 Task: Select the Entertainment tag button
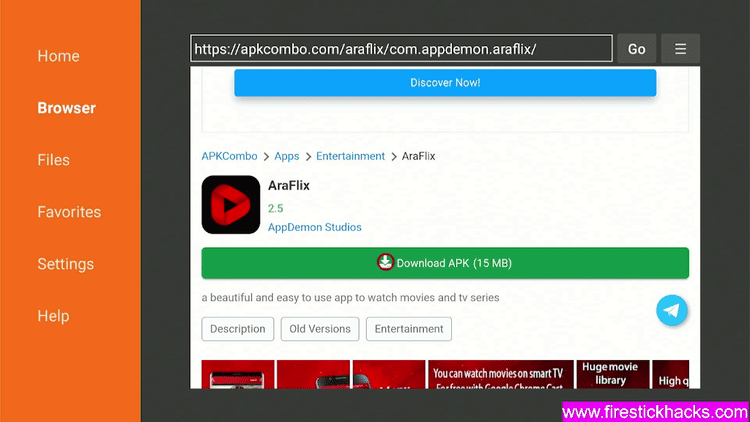409,329
